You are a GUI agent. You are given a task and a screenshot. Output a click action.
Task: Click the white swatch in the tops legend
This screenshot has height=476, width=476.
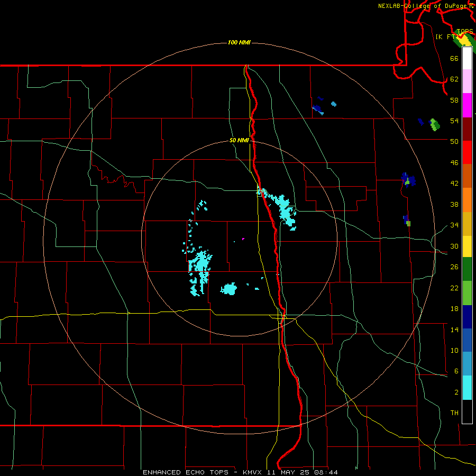[x=467, y=58]
